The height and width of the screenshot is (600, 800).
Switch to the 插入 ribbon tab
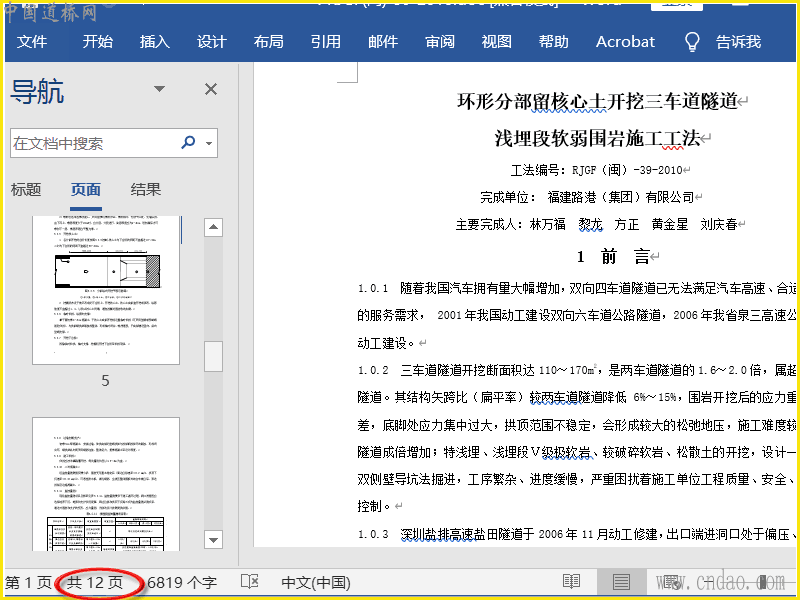pos(155,42)
